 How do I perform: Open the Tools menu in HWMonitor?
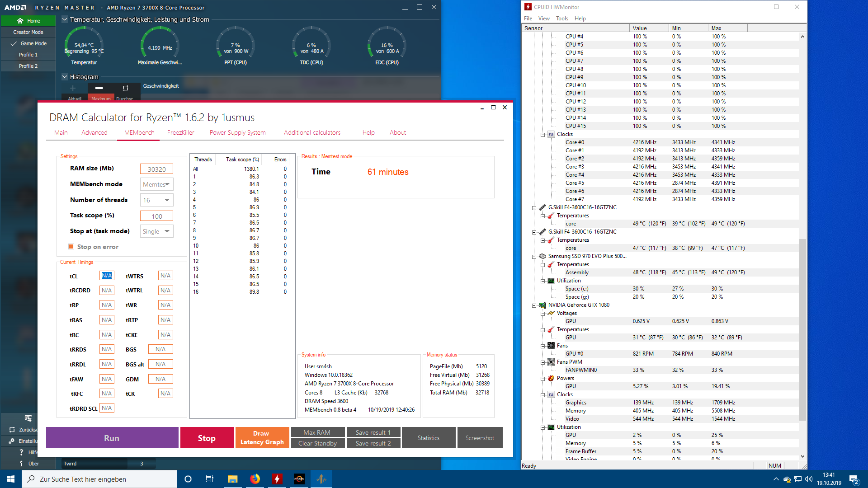click(x=562, y=19)
